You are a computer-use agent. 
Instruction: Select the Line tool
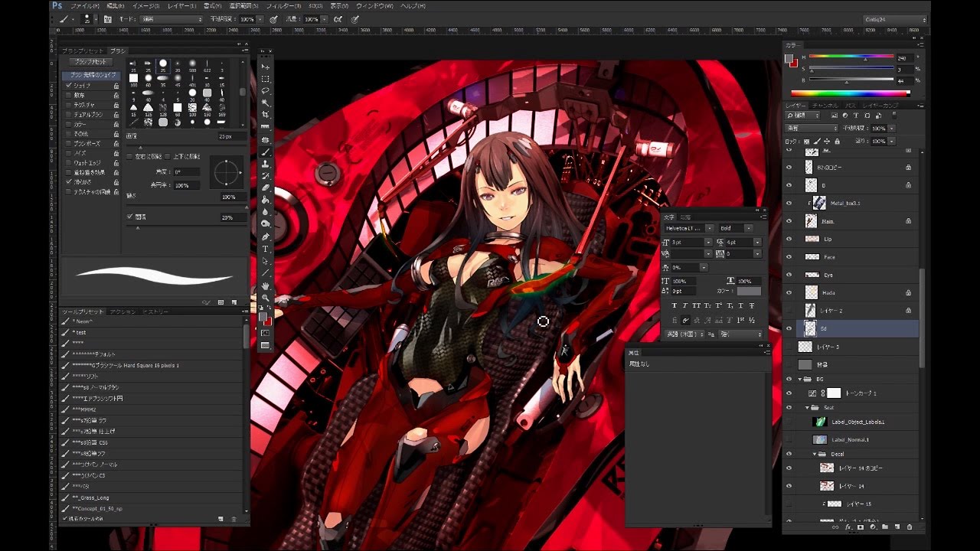pyautogui.click(x=266, y=272)
